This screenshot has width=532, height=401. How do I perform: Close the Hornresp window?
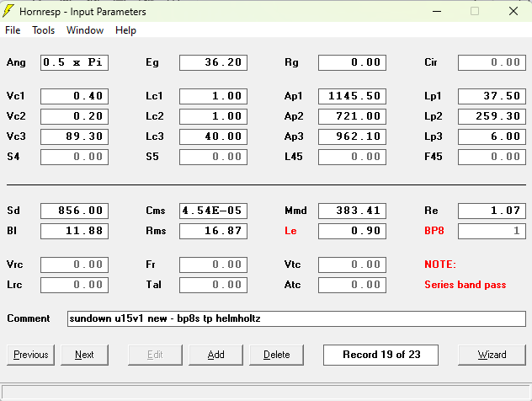click(x=513, y=11)
